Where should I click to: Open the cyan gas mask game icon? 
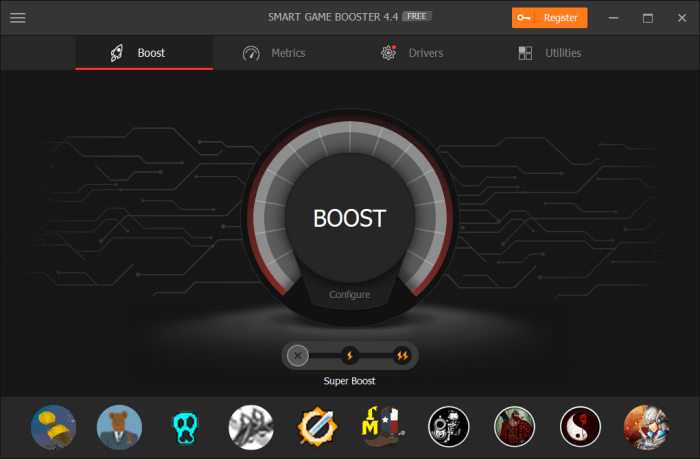185,428
